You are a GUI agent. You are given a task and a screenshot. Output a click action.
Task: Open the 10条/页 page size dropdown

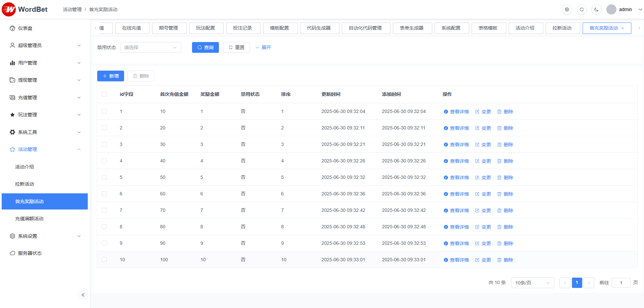[532, 283]
